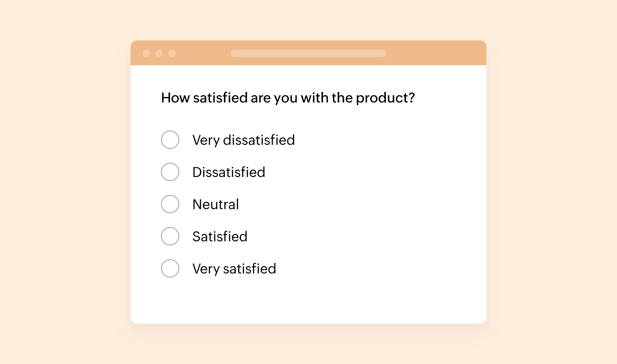Click the 'Neutral' option label

(x=216, y=204)
